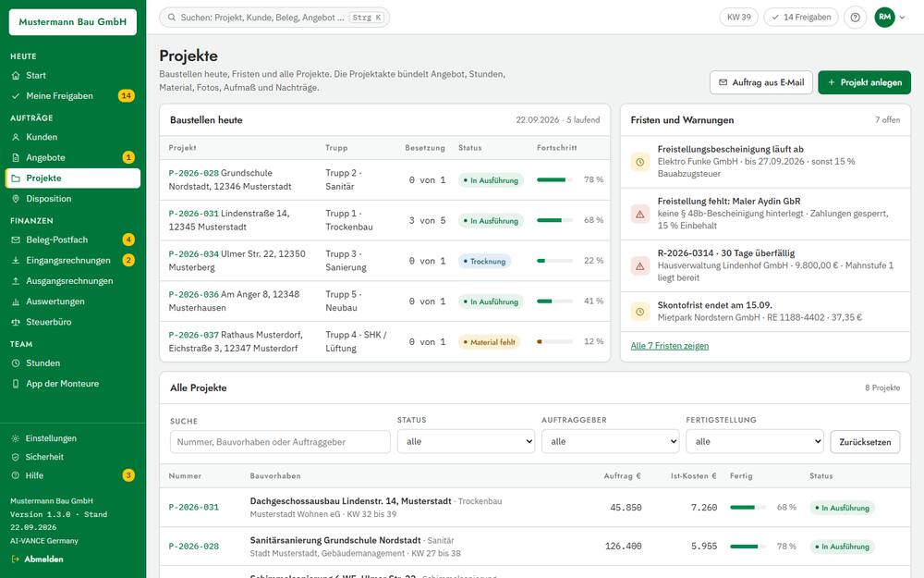Image resolution: width=924 pixels, height=578 pixels.
Task: Open the Status filter dropdown
Action: tap(466, 442)
